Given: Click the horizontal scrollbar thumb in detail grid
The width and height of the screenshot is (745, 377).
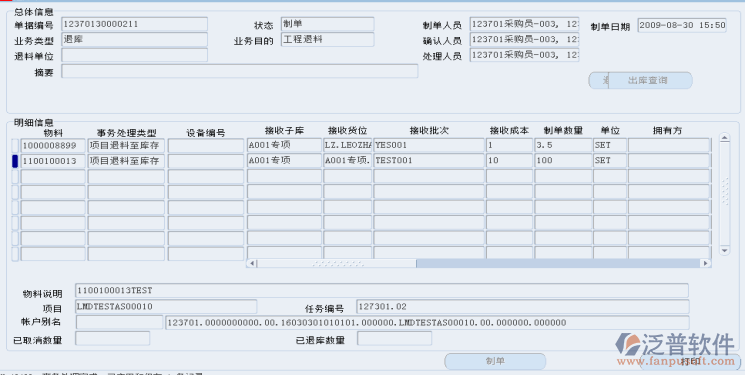Looking at the screenshot, I should point(337,263).
